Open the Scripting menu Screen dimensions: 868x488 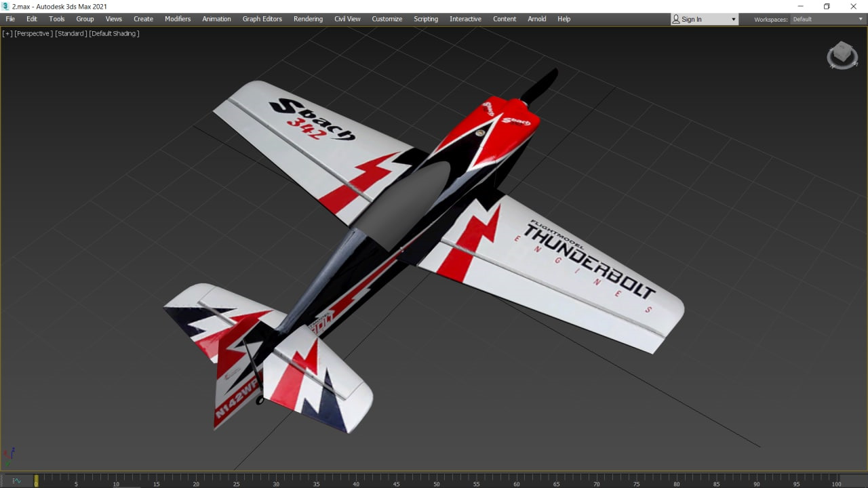[426, 19]
